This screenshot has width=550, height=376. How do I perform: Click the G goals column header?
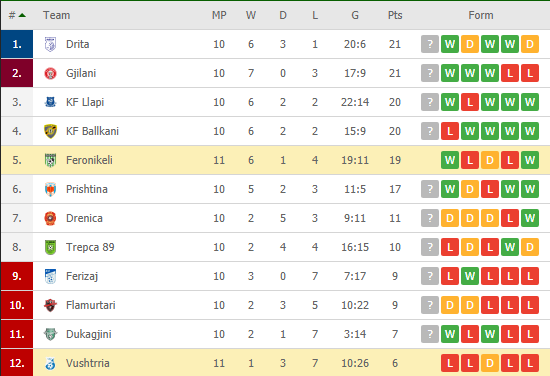355,15
